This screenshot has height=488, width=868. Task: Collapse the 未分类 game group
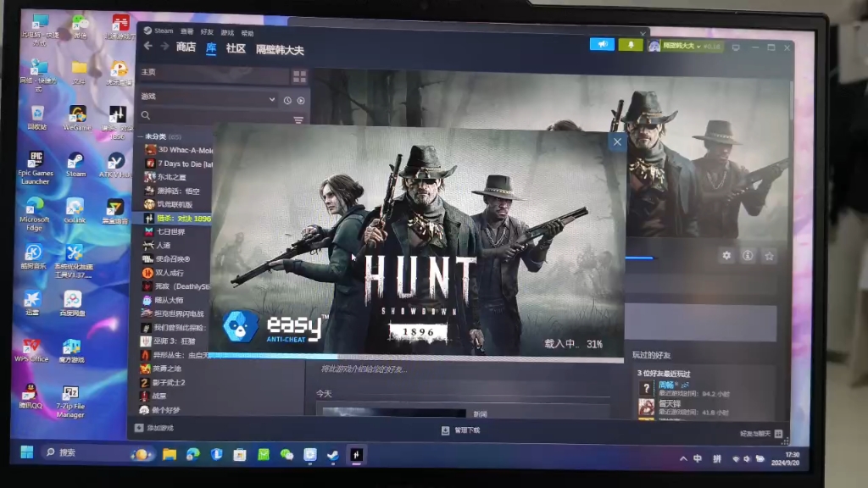tap(140, 136)
